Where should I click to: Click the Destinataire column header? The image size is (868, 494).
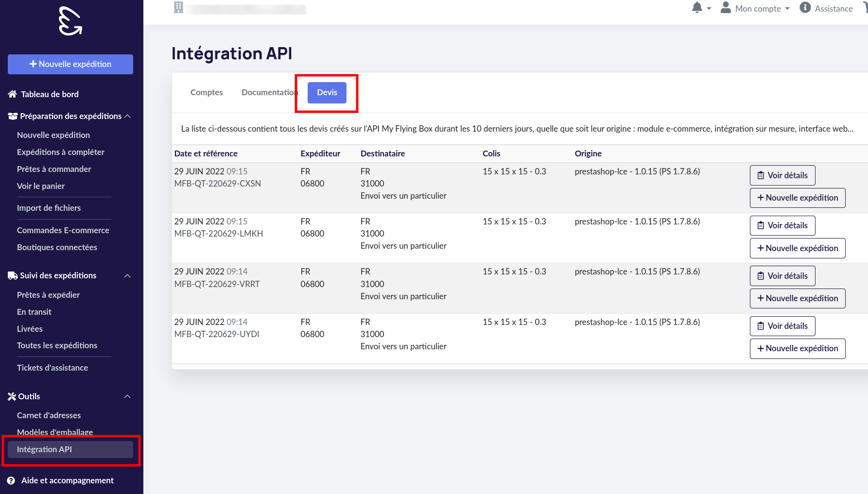pos(382,153)
